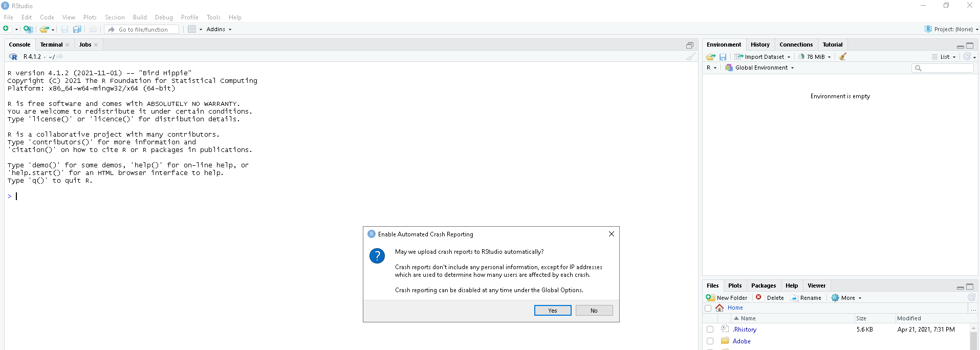Tick the Adobe folder checkbox
980x350 pixels.
(x=710, y=341)
